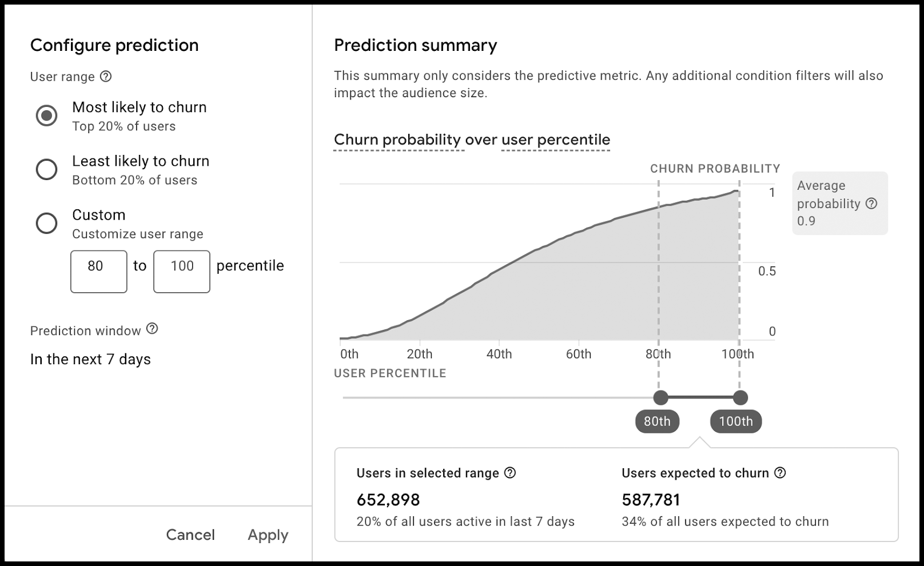Select Least likely to churn option
The width and height of the screenshot is (924, 566).
[46, 169]
